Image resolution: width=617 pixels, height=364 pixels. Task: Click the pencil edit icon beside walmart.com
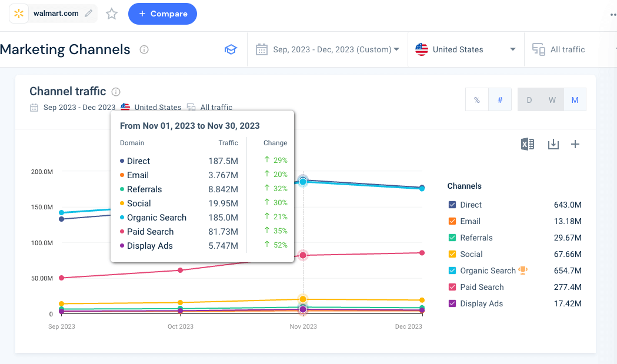point(89,14)
